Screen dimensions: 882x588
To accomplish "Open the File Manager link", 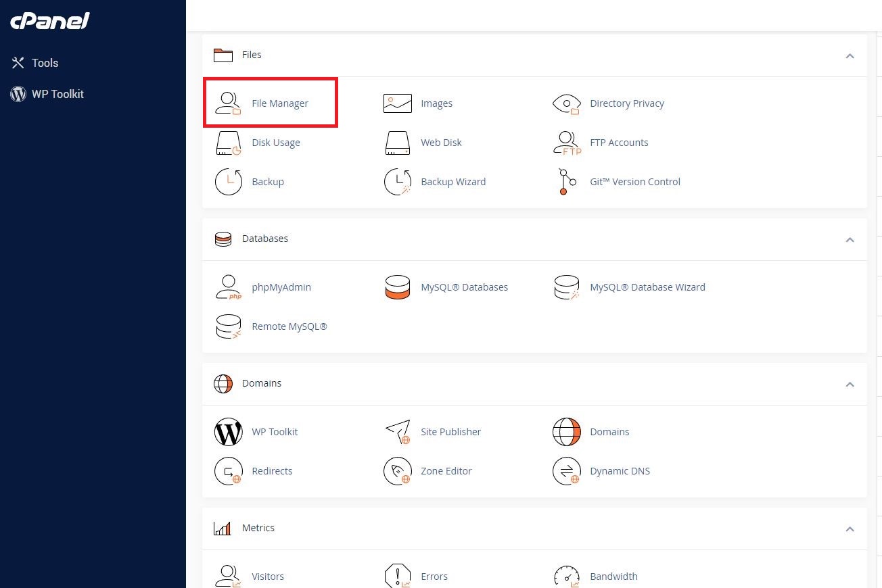I will (280, 103).
